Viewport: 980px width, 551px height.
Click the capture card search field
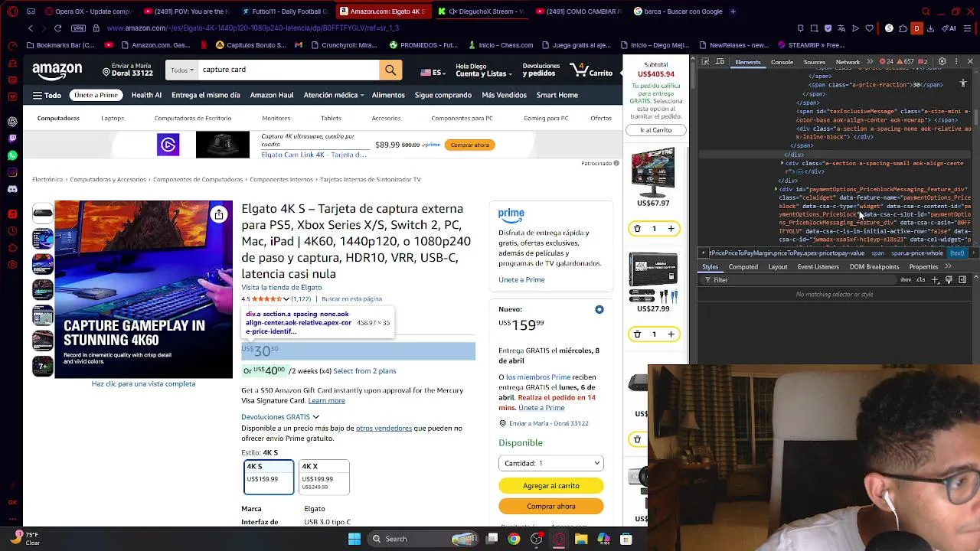coord(288,70)
